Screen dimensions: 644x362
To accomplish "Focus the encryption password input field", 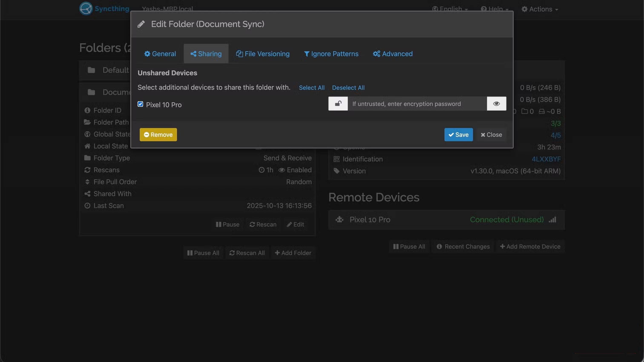I will tap(417, 104).
